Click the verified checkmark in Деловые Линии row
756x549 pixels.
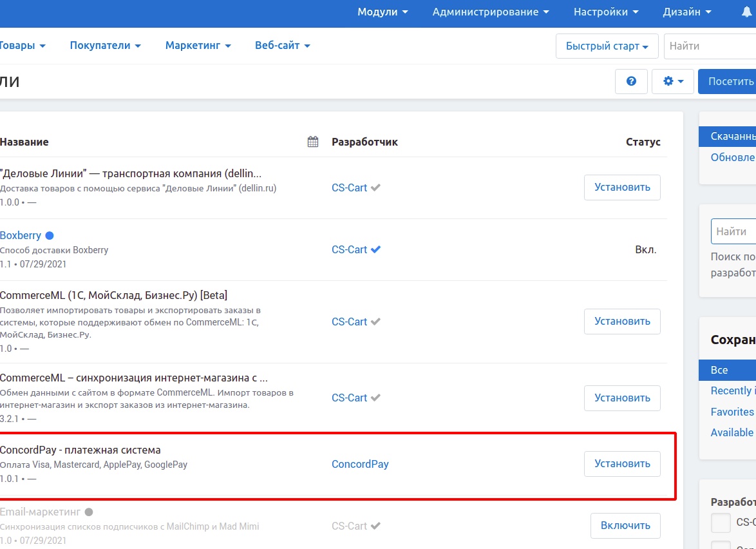coord(375,188)
